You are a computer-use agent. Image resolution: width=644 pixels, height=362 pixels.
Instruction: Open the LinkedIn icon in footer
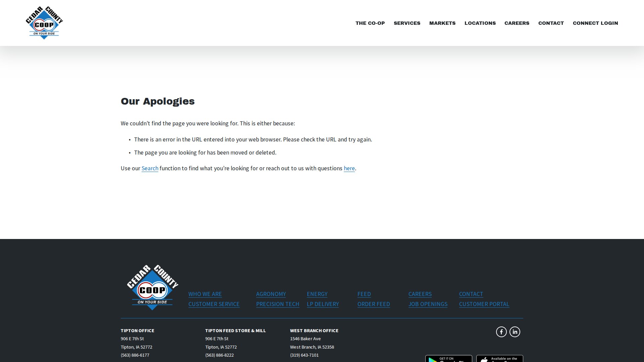click(515, 332)
